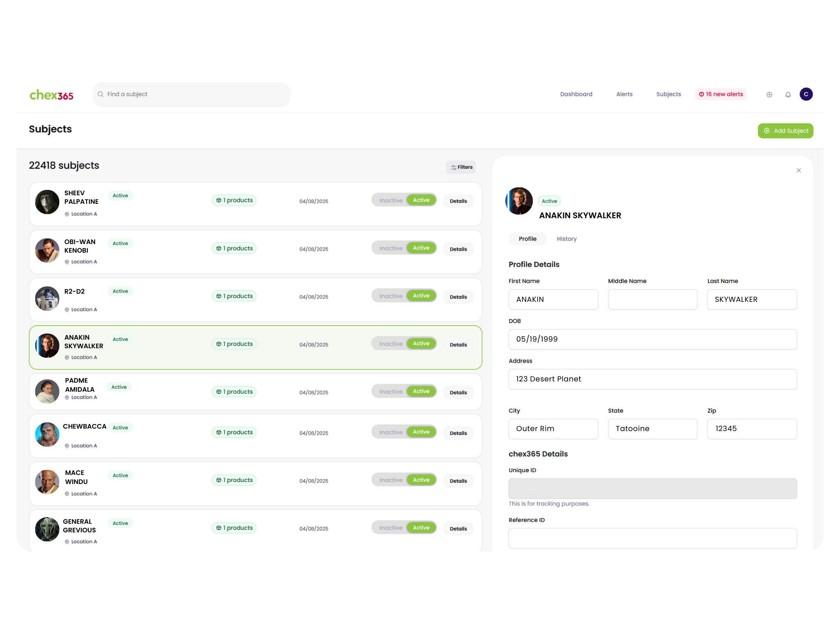Open the 16 new alerts badge

pyautogui.click(x=721, y=94)
